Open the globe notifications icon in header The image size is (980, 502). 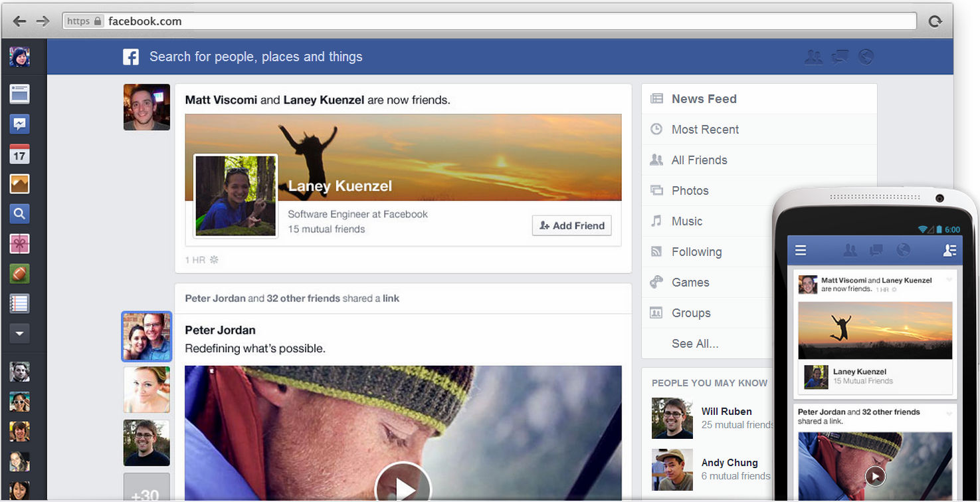[865, 57]
